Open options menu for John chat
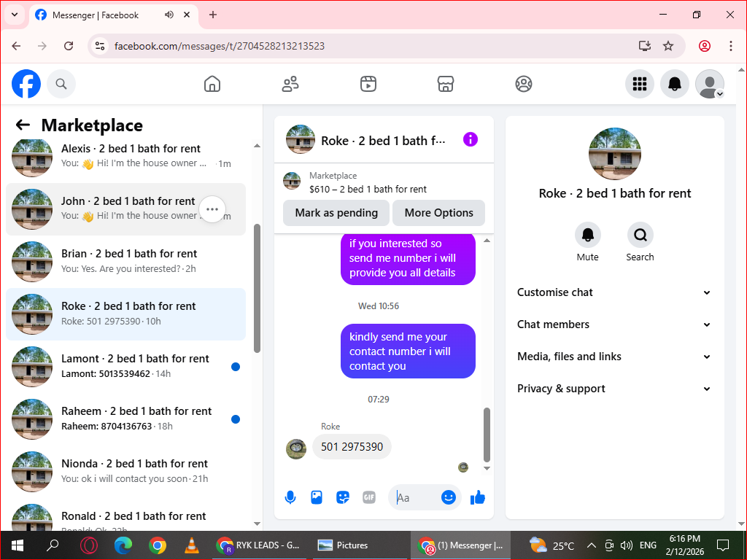The image size is (747, 560). [212, 209]
